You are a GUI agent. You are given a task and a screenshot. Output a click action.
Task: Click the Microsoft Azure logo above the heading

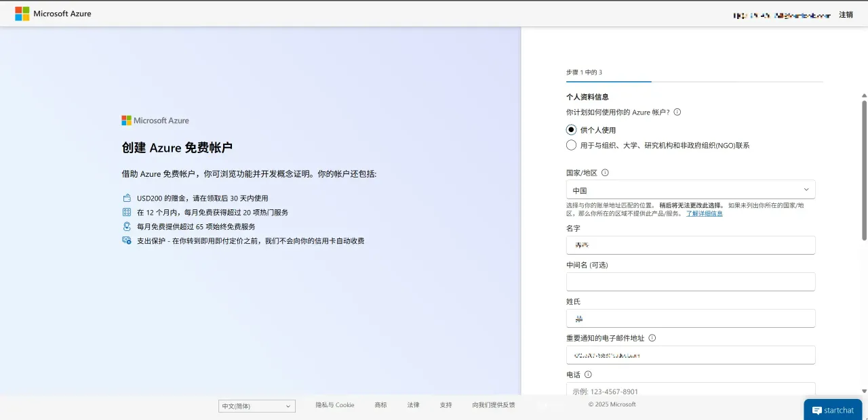[x=155, y=121]
